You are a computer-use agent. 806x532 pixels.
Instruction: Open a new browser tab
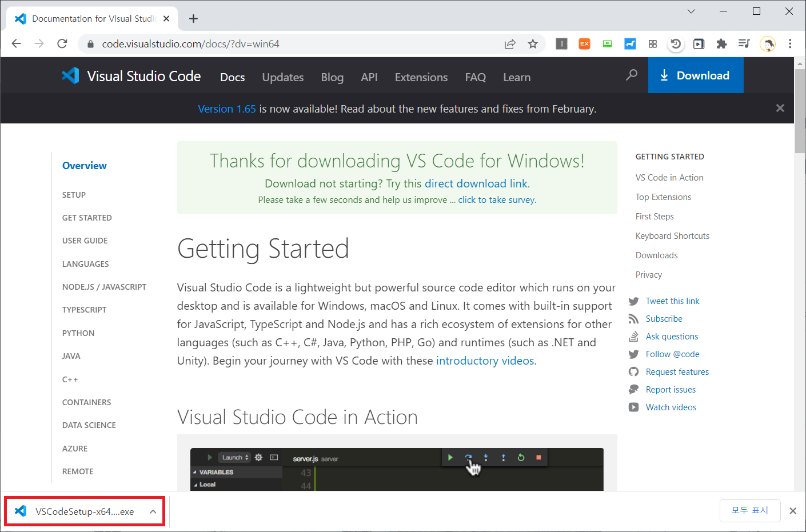[193, 19]
